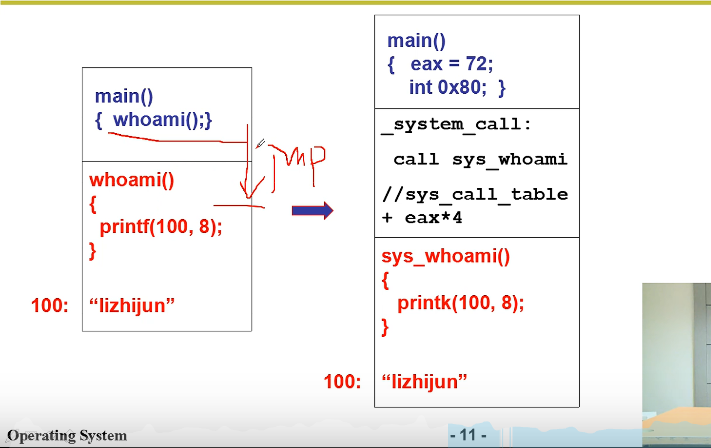Click the 'main()' heading in left box

(x=124, y=96)
